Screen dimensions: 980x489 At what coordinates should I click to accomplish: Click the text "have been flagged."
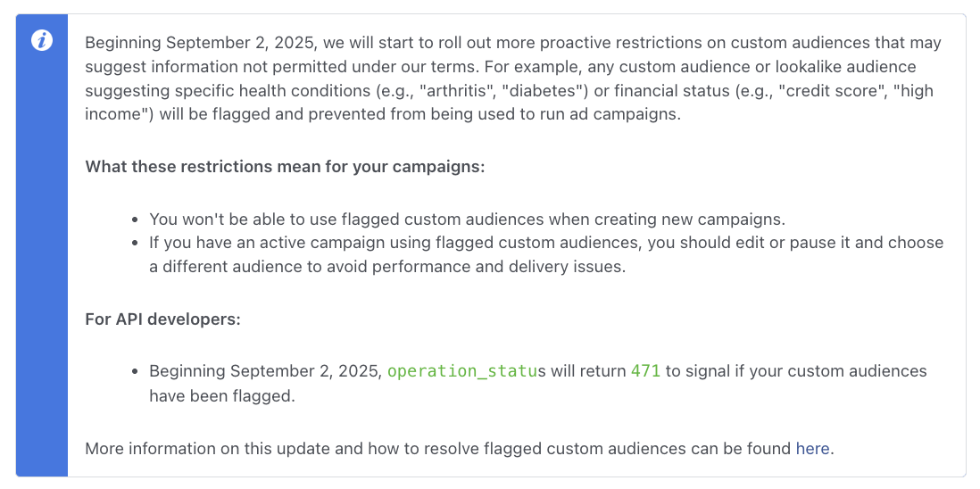tap(221, 396)
